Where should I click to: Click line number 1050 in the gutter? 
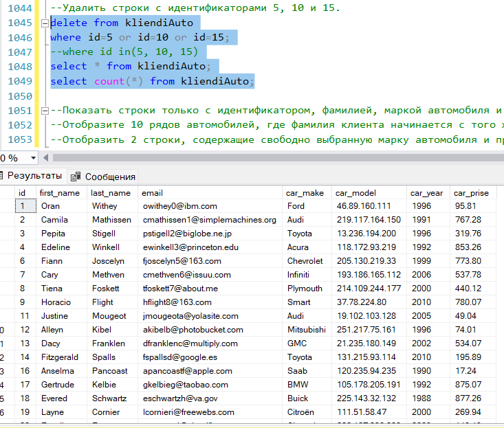click(20, 96)
